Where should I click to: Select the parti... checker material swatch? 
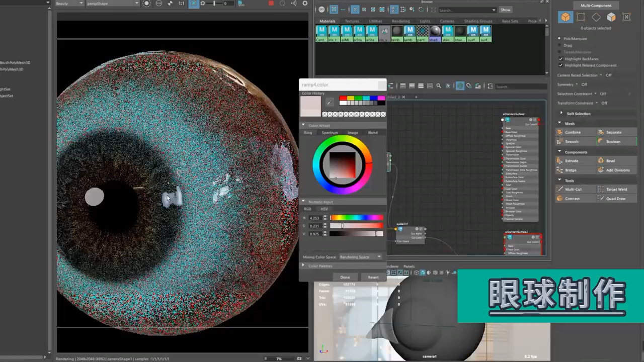[x=423, y=34]
